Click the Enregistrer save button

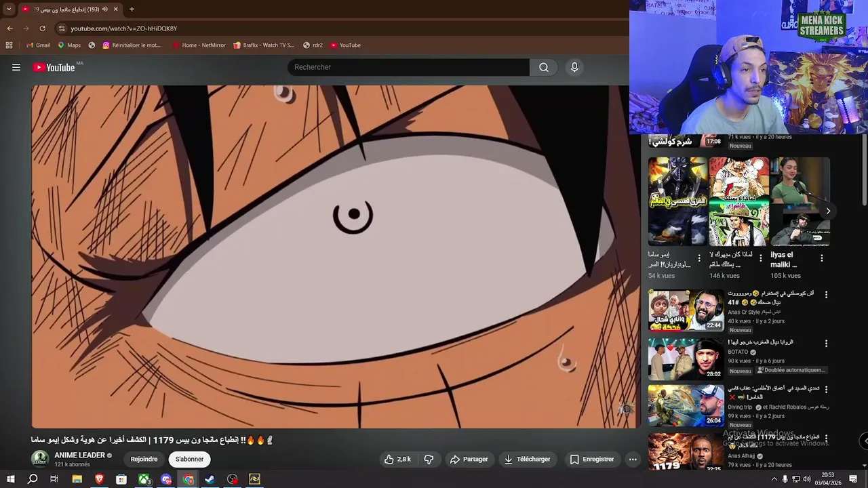pyautogui.click(x=591, y=459)
